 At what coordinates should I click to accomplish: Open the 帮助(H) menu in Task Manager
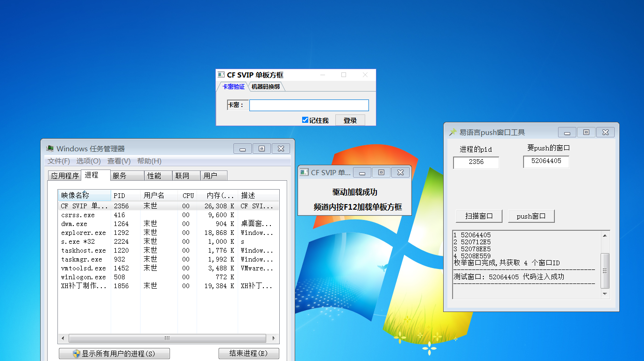coord(149,161)
